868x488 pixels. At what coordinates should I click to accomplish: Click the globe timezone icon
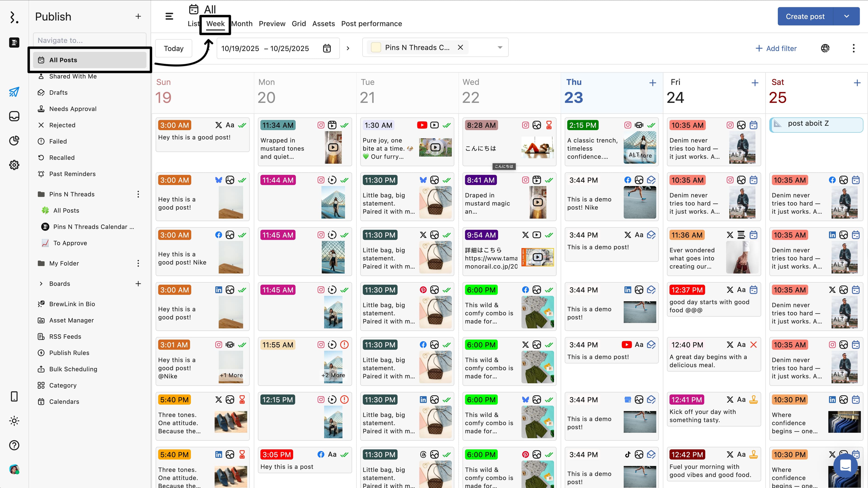[825, 48]
